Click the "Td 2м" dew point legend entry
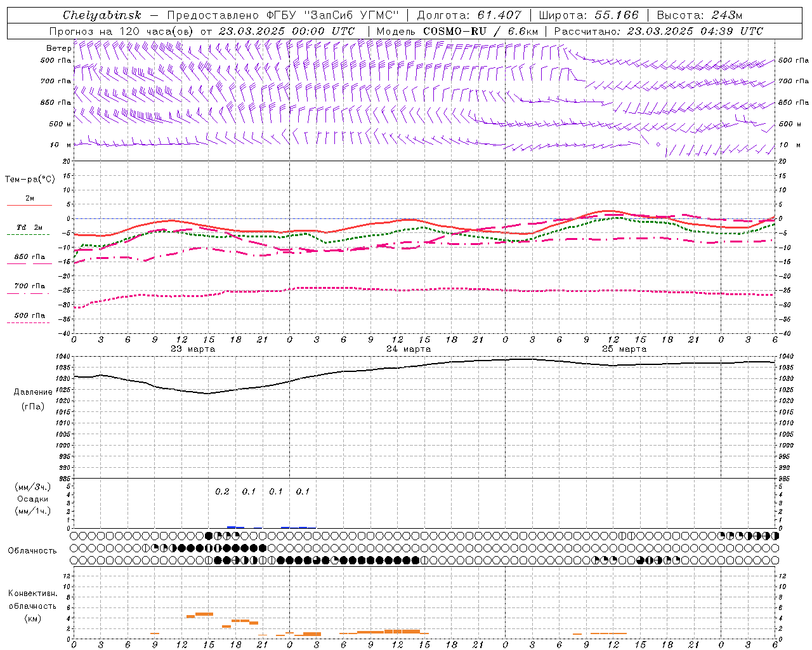This screenshot has height=650, width=812. (x=30, y=227)
